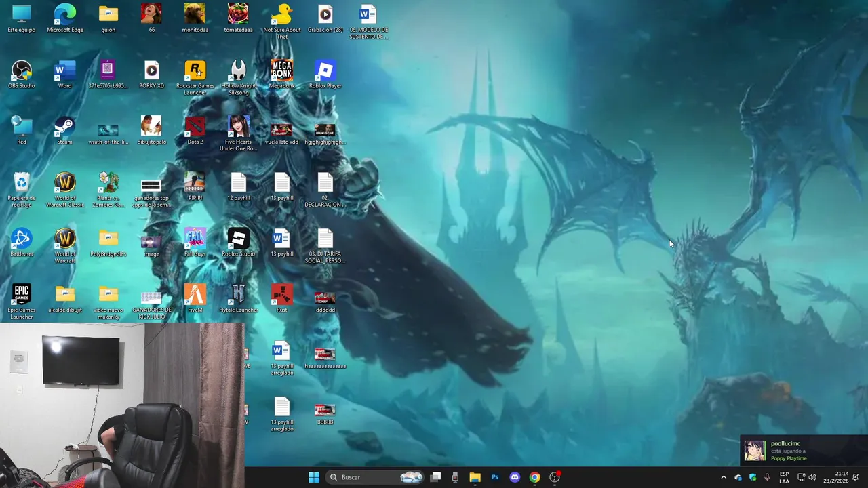Open the 66 image file

tap(152, 18)
